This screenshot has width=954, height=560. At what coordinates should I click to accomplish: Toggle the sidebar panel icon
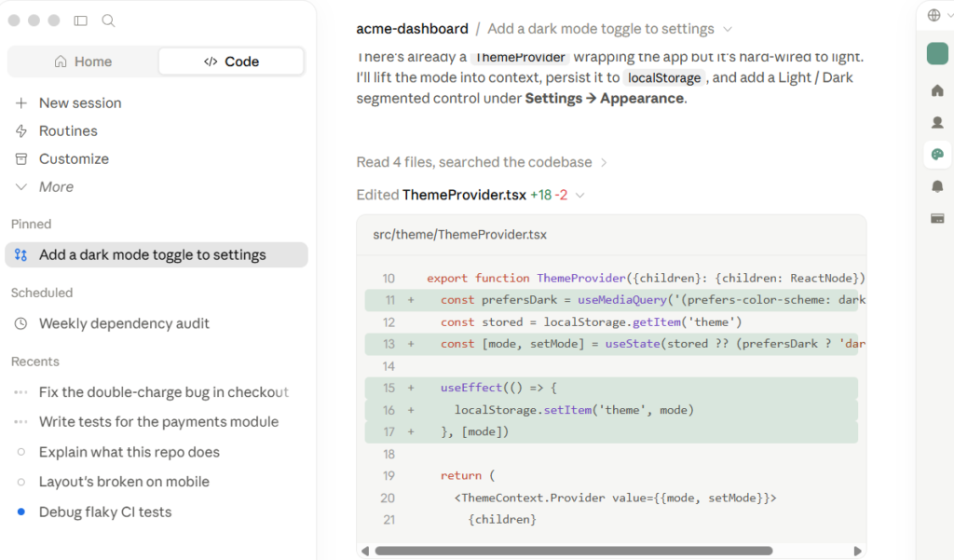tap(80, 20)
